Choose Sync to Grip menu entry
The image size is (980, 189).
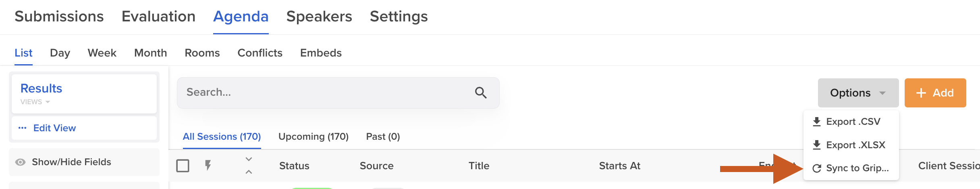click(x=851, y=168)
